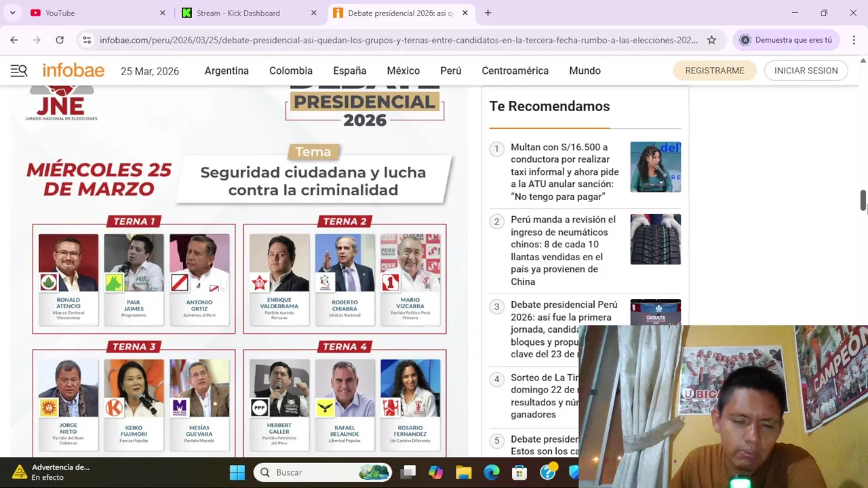View site information icon in address bar

coord(87,40)
